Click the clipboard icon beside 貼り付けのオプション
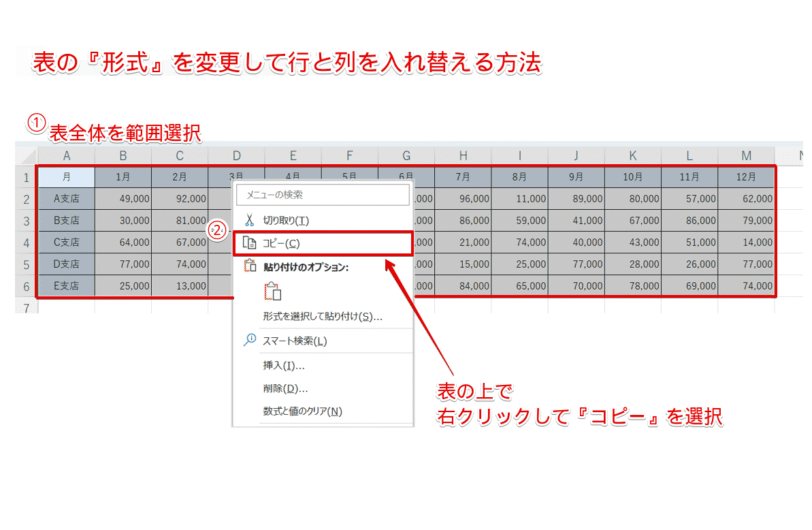This screenshot has width=812, height=530. point(250,266)
